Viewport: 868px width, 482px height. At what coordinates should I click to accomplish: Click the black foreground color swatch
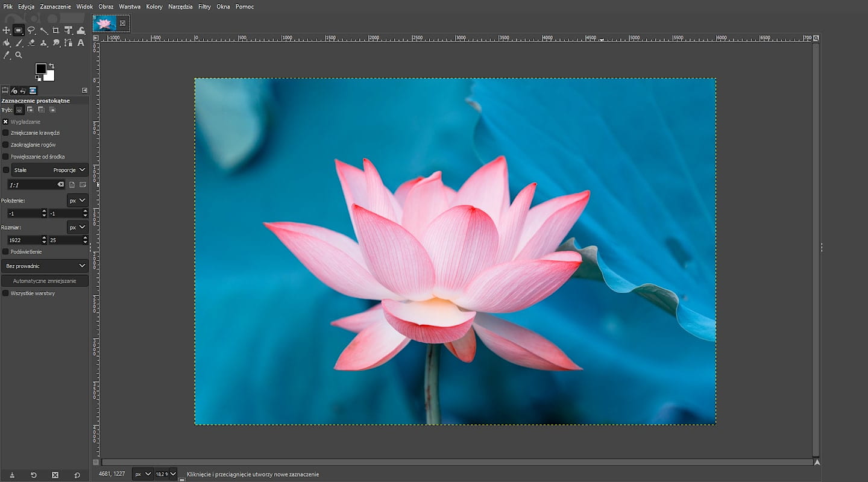click(x=40, y=69)
